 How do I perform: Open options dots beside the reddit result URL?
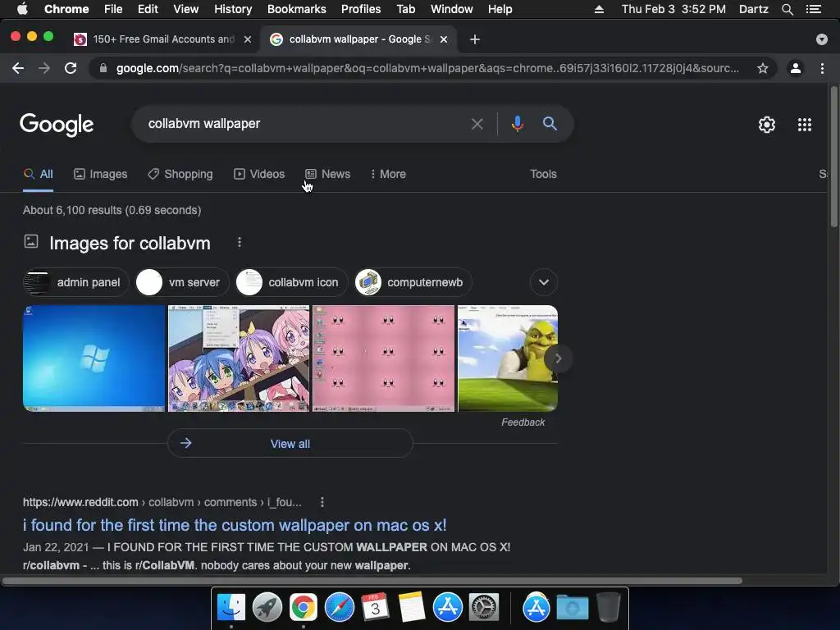pos(322,502)
